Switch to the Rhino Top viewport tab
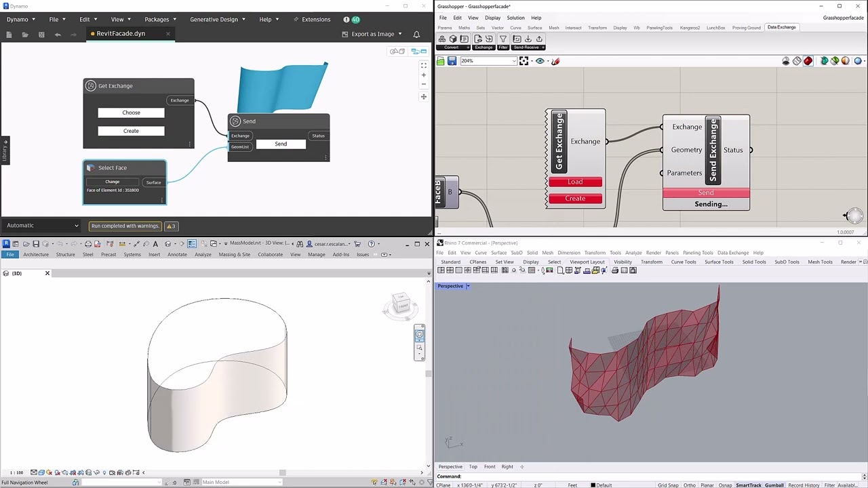This screenshot has height=488, width=868. (473, 466)
